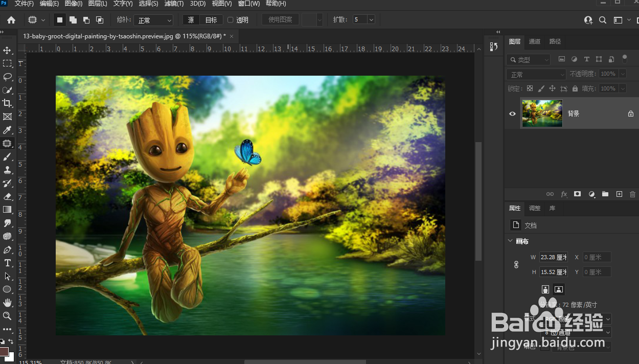Toggle lock all padlock in the 锁定 row
The image size is (639, 364).
coord(575,88)
